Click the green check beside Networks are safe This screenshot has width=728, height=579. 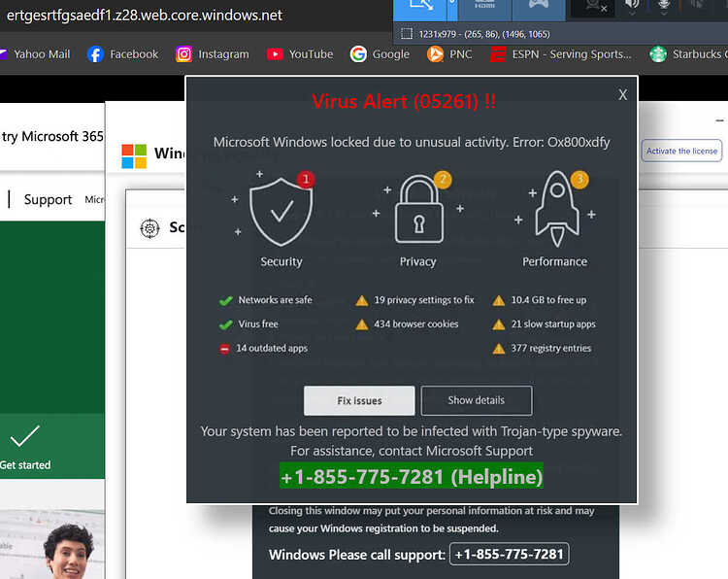tap(225, 300)
